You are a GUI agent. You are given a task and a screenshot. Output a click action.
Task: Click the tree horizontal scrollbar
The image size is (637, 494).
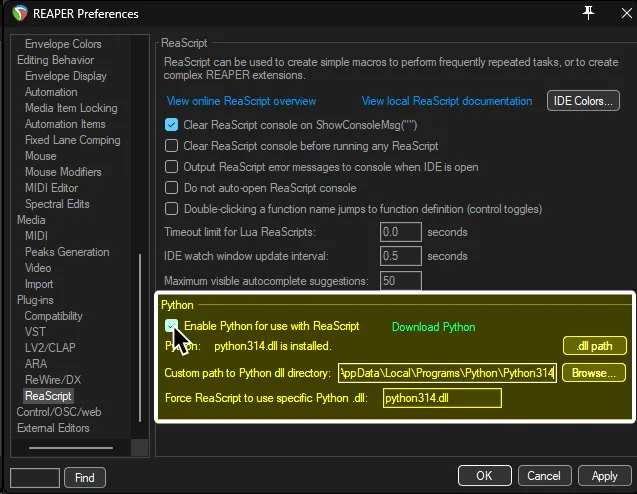(71, 448)
